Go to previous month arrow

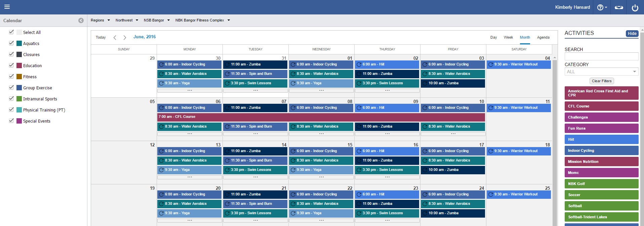115,38
